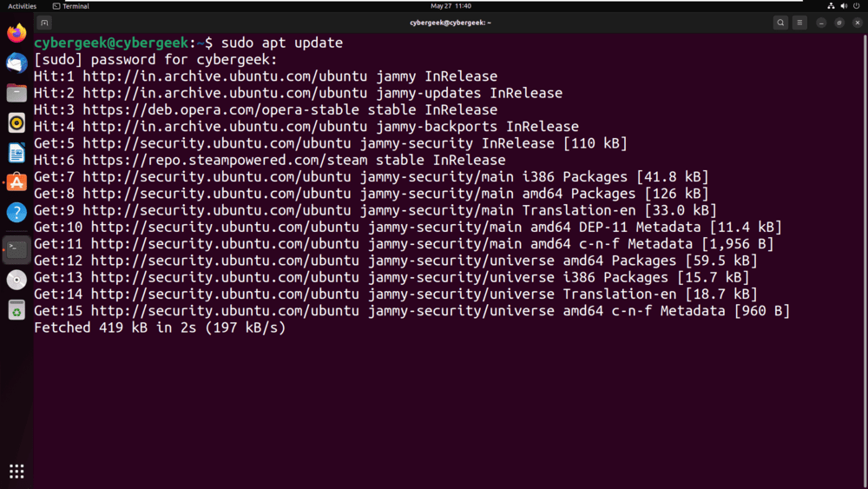Open the terminal search tool
This screenshot has height=489, width=868.
[x=780, y=23]
